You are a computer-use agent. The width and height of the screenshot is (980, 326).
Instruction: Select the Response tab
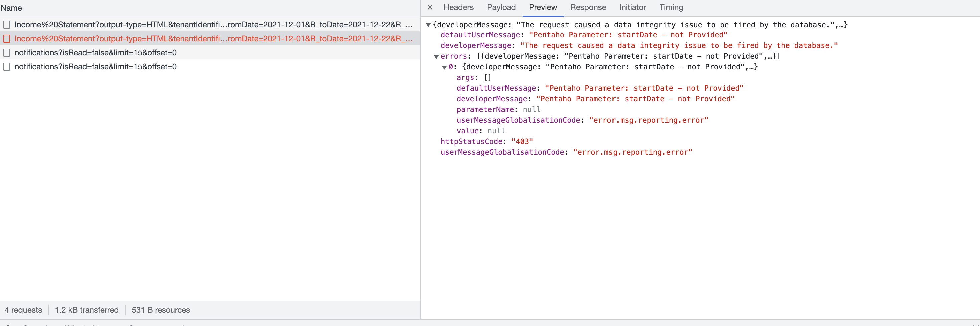588,7
